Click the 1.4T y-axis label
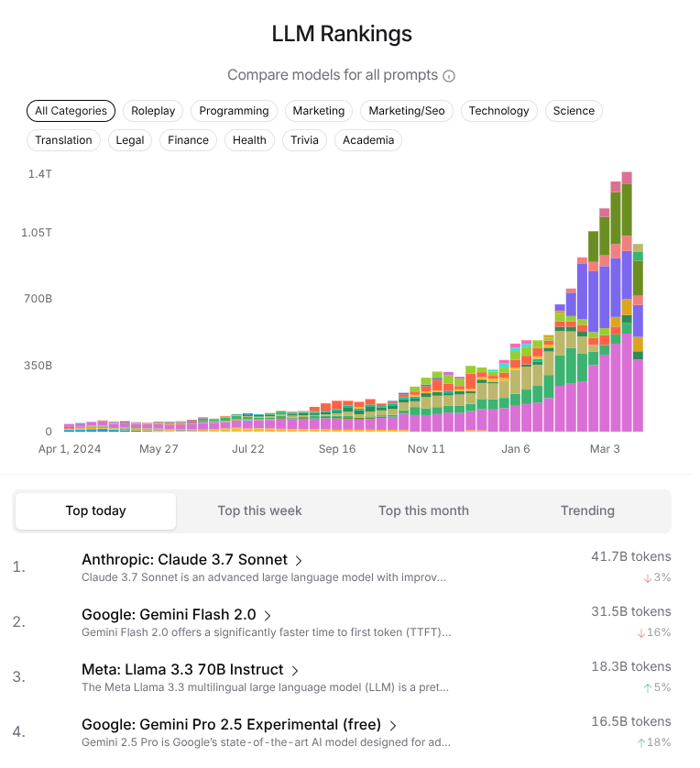This screenshot has height=768, width=700. tap(39, 174)
